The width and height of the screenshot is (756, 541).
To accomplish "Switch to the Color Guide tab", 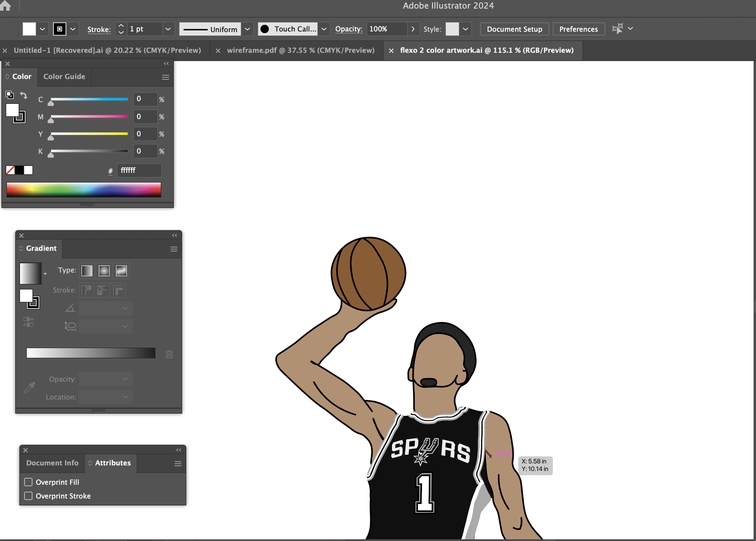I will 64,77.
